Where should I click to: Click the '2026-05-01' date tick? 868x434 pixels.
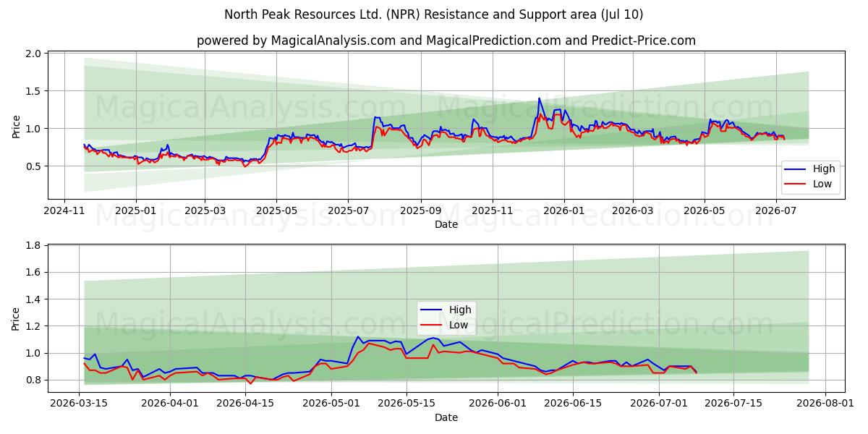331,404
